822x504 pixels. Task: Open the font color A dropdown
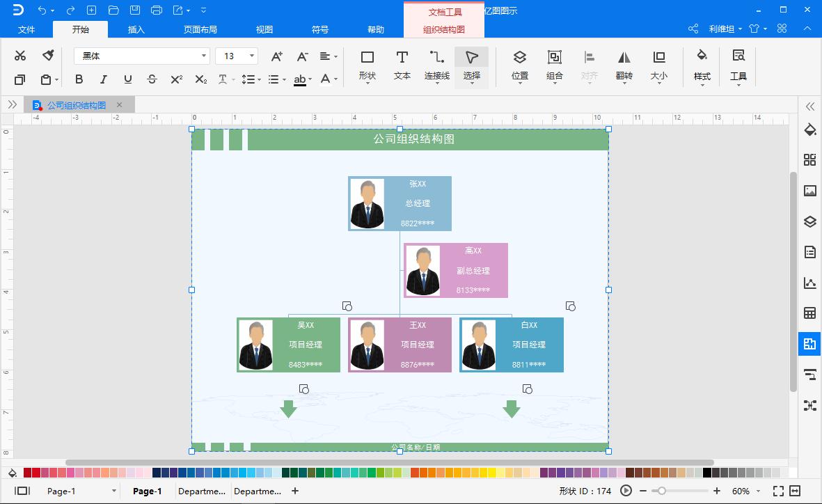coord(329,79)
